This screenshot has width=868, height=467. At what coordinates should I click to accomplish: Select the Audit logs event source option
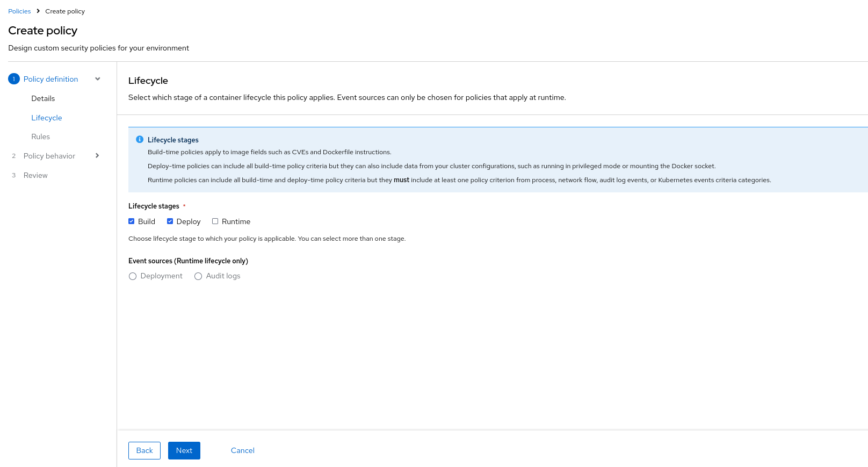198,276
